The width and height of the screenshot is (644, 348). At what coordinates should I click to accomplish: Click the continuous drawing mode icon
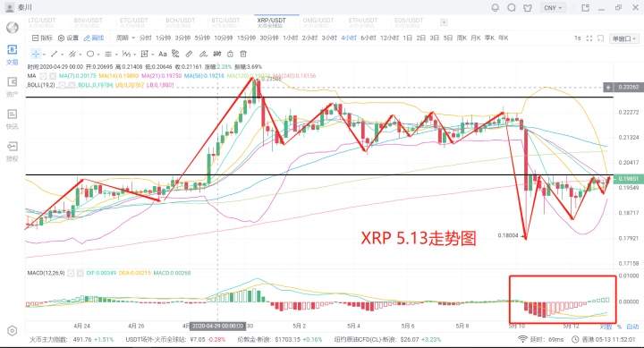[216, 54]
